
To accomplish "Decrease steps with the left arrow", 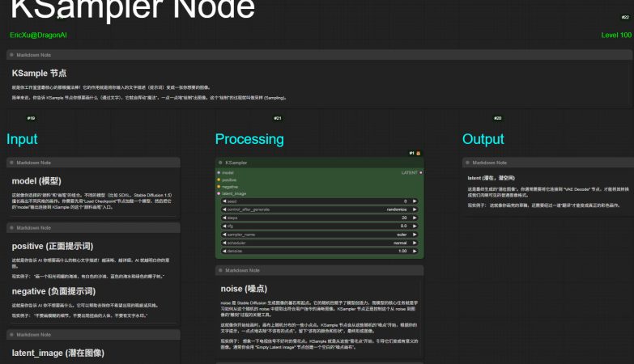I will 223,218.
